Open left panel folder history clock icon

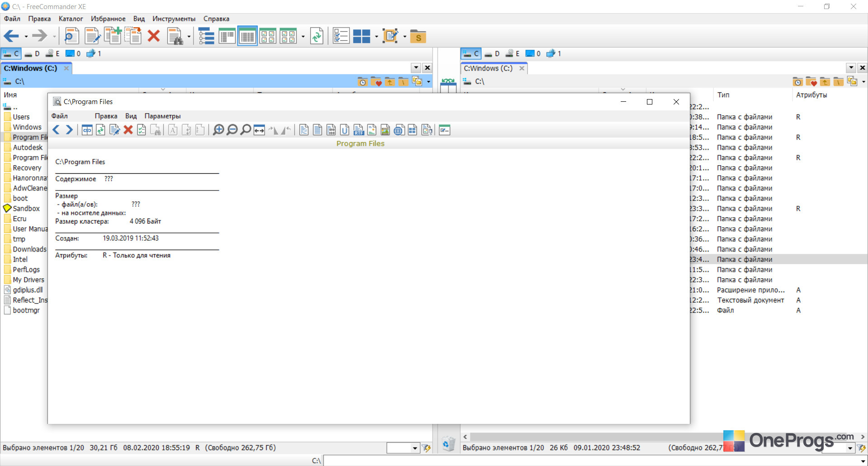[x=363, y=82]
